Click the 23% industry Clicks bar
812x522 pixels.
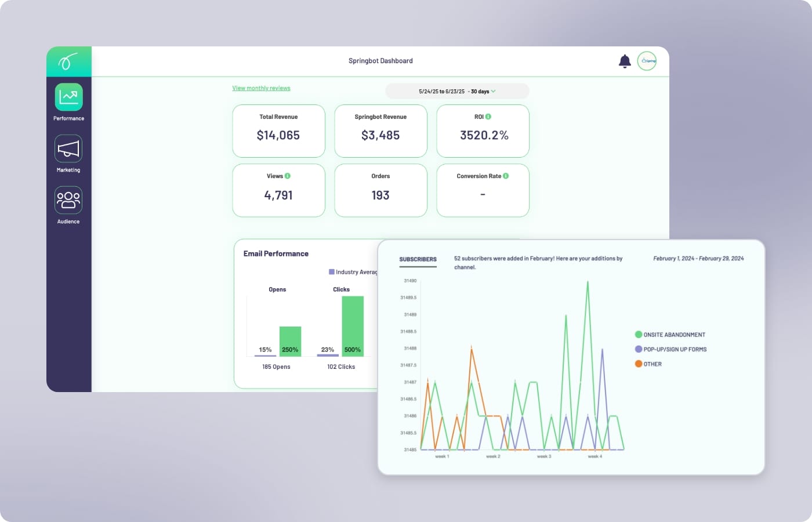328,355
